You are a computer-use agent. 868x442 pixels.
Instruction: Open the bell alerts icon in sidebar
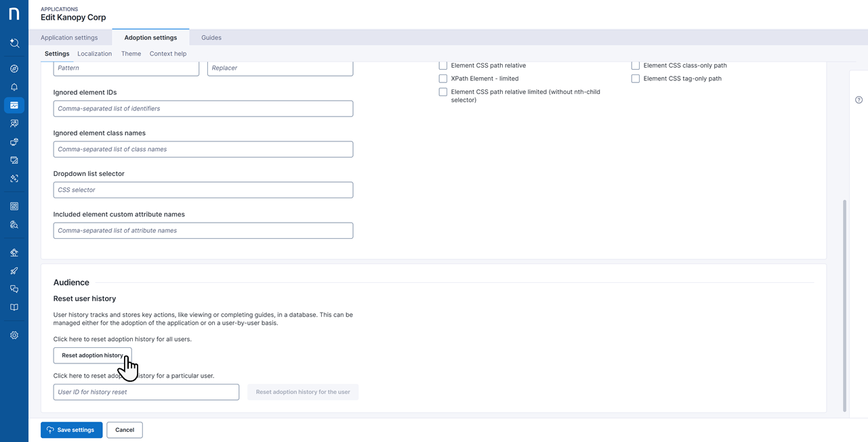pyautogui.click(x=14, y=87)
